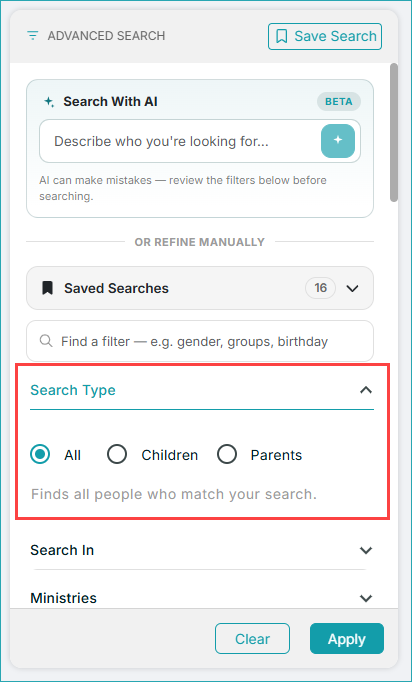Click the Clear button
Screen dimensions: 412x682
coord(252,639)
